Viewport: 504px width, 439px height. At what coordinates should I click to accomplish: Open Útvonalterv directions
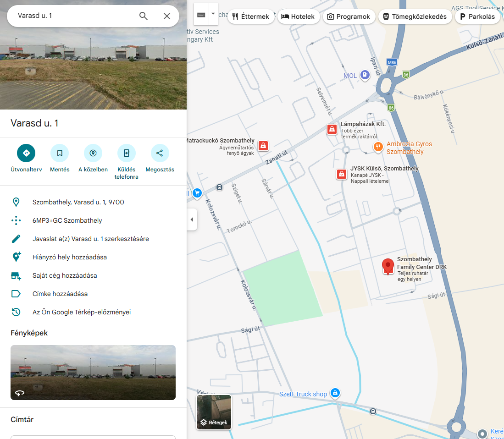tap(26, 153)
